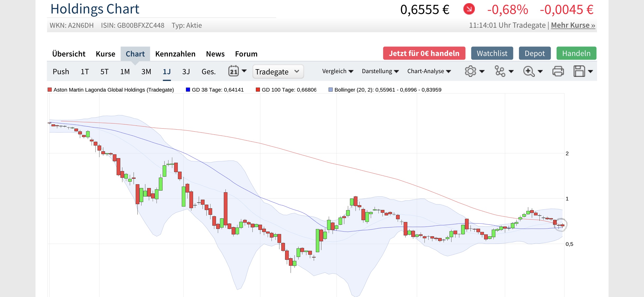The image size is (644, 297).
Task: Open the calendar date picker icon
Action: point(234,71)
